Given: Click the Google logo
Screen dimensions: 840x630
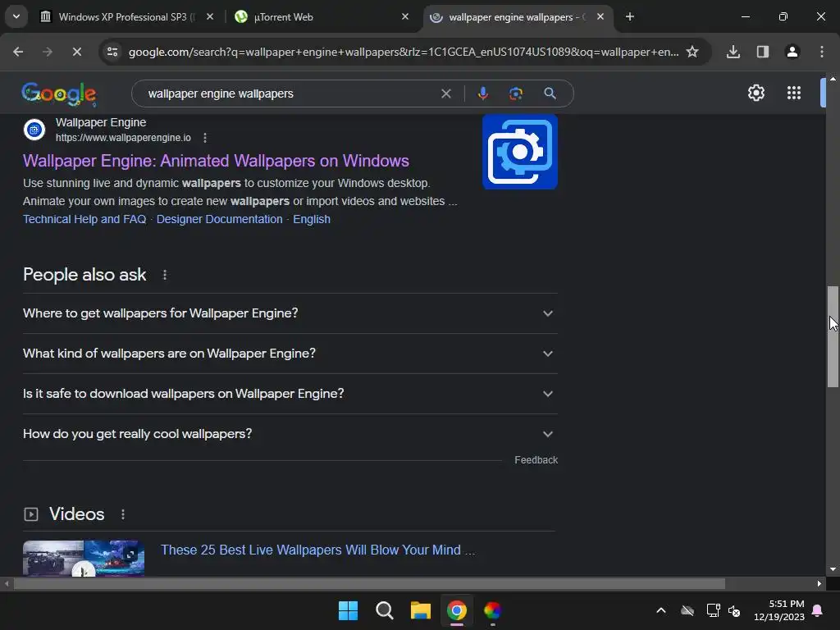Looking at the screenshot, I should 59,94.
